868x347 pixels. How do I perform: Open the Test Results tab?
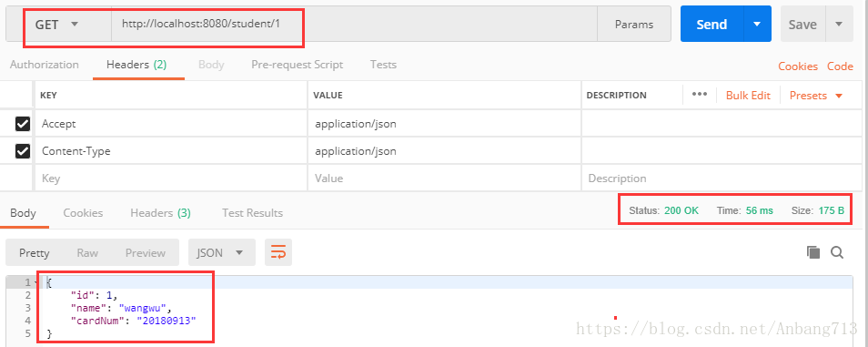(252, 213)
